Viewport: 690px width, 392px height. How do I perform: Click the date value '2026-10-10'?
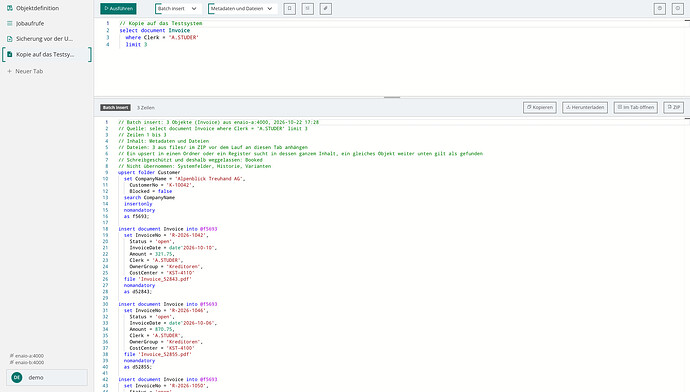[x=198, y=248]
